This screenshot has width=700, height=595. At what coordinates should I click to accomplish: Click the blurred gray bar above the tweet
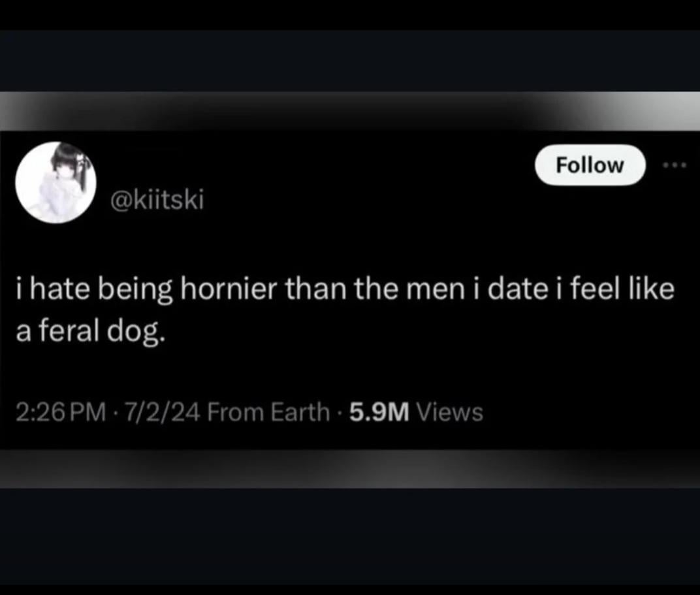coord(350,111)
